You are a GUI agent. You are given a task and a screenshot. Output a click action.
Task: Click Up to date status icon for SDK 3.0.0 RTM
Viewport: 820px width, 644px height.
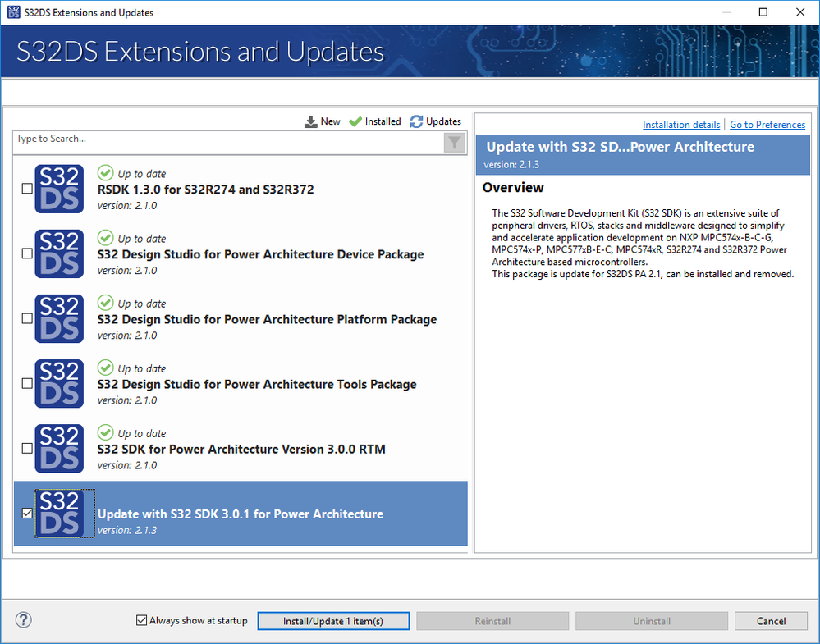[x=105, y=432]
